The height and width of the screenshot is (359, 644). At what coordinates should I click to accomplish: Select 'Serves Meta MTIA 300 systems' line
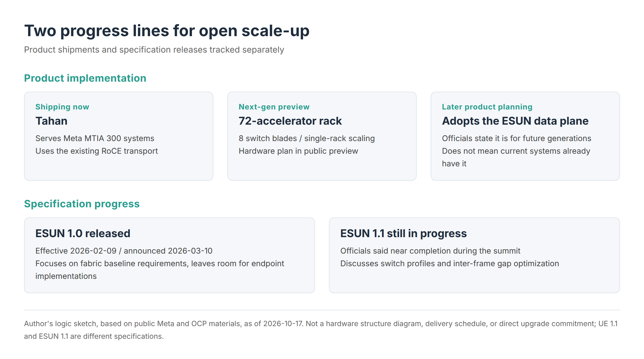95,138
